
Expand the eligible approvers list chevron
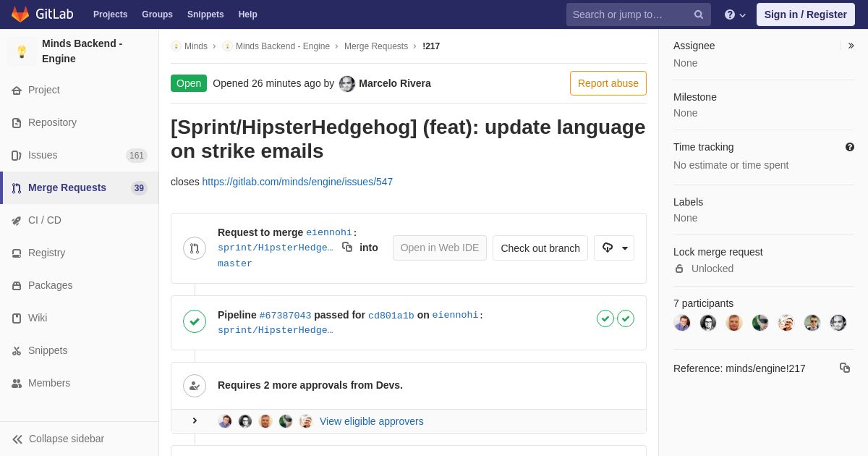pyautogui.click(x=195, y=421)
